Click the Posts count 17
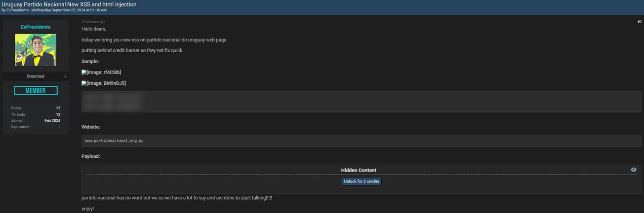The width and height of the screenshot is (644, 213). click(x=58, y=108)
